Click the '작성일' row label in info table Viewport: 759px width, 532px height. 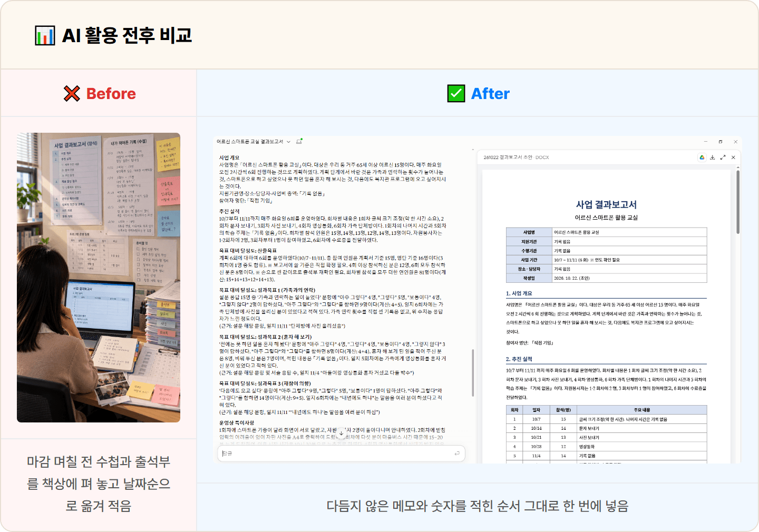pyautogui.click(x=529, y=278)
